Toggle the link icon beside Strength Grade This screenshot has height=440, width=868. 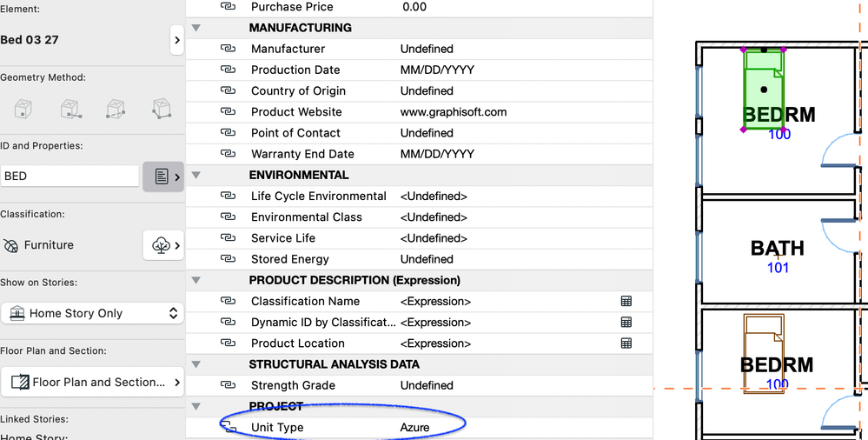[x=229, y=385]
